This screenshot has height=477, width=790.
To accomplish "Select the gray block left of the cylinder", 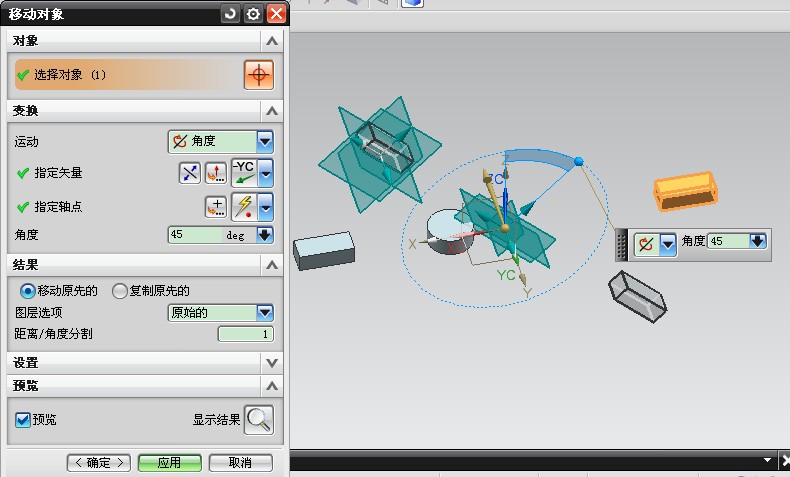I will [x=324, y=250].
